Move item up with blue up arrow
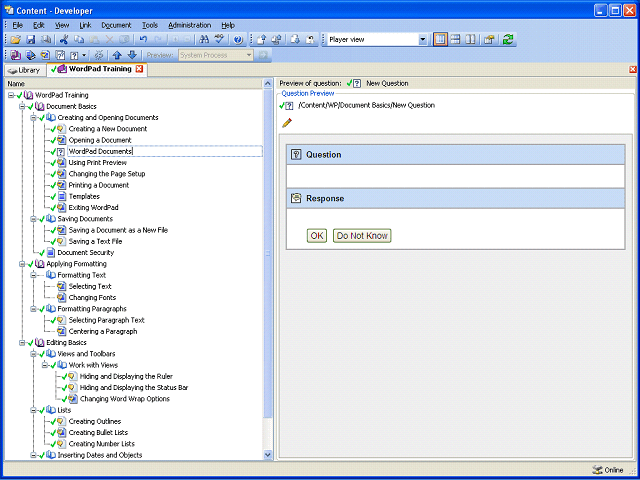The width and height of the screenshot is (640, 480). [117, 55]
